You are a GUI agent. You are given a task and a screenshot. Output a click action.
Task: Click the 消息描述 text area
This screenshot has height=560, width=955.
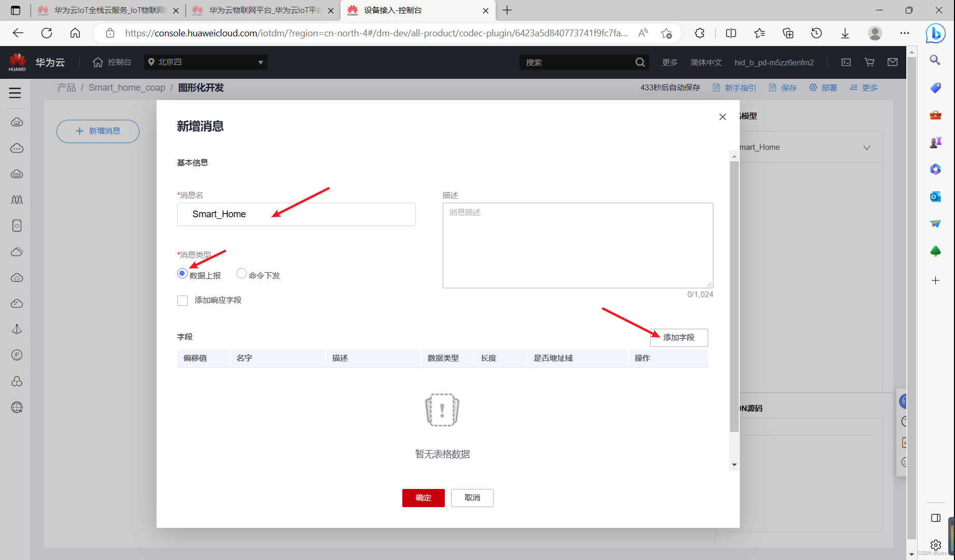pyautogui.click(x=578, y=245)
